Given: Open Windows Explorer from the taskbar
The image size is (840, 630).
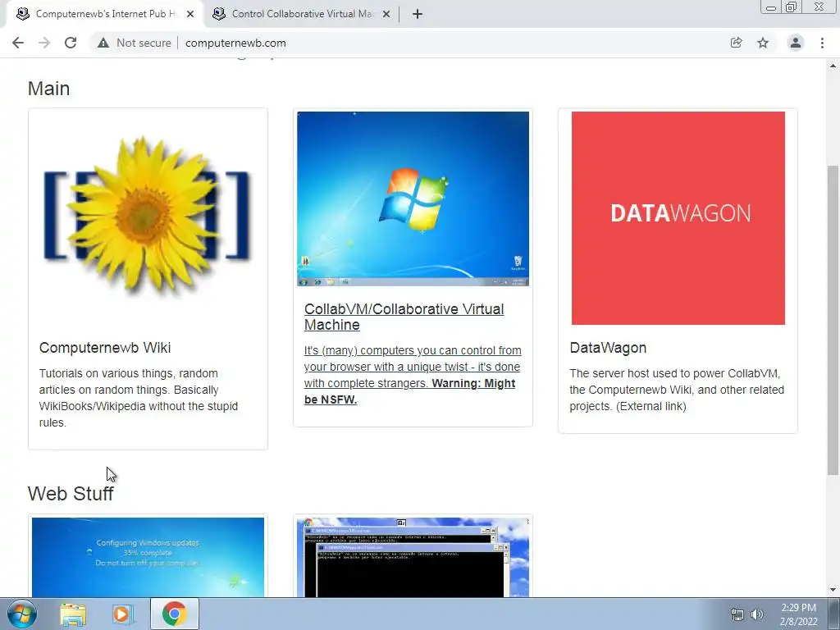Looking at the screenshot, I should click(x=73, y=614).
